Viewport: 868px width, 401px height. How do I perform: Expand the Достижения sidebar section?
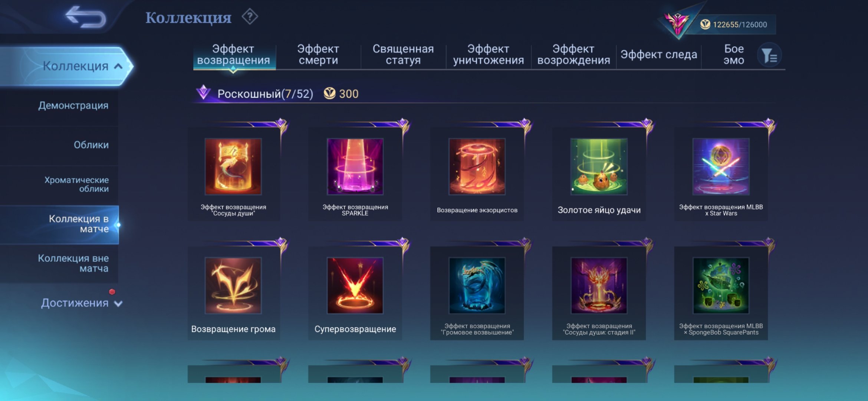pyautogui.click(x=82, y=303)
